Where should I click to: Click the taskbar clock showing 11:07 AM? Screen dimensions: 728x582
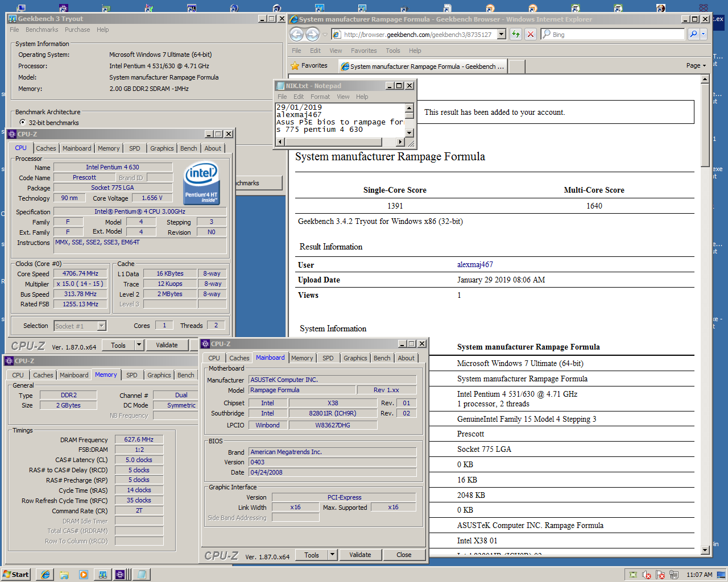click(x=699, y=575)
